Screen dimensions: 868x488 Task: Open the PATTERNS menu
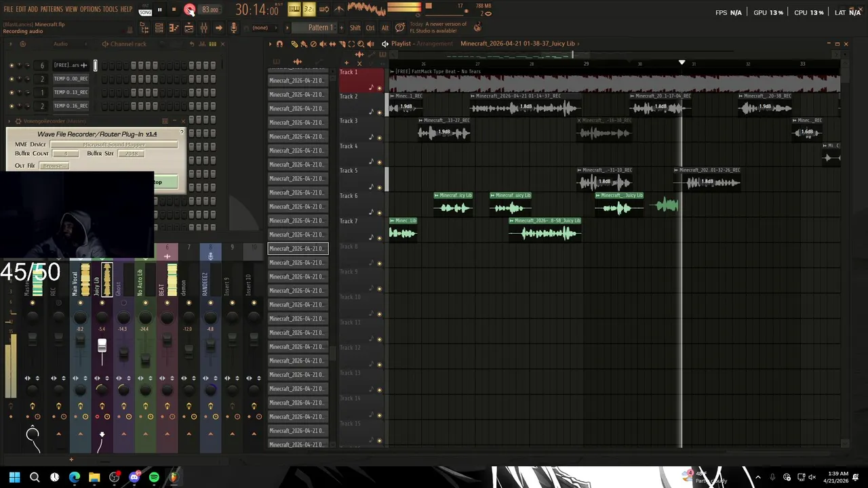tap(52, 9)
